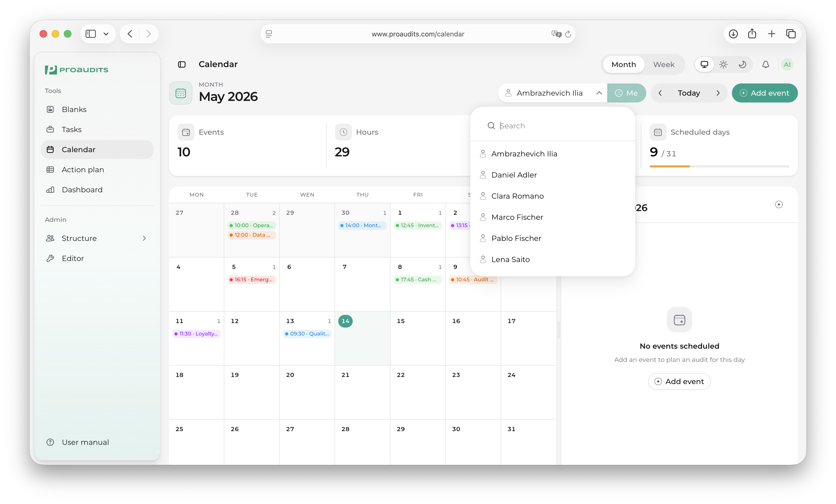Toggle the Me filter button
Image resolution: width=836 pixels, height=504 pixels.
(626, 93)
